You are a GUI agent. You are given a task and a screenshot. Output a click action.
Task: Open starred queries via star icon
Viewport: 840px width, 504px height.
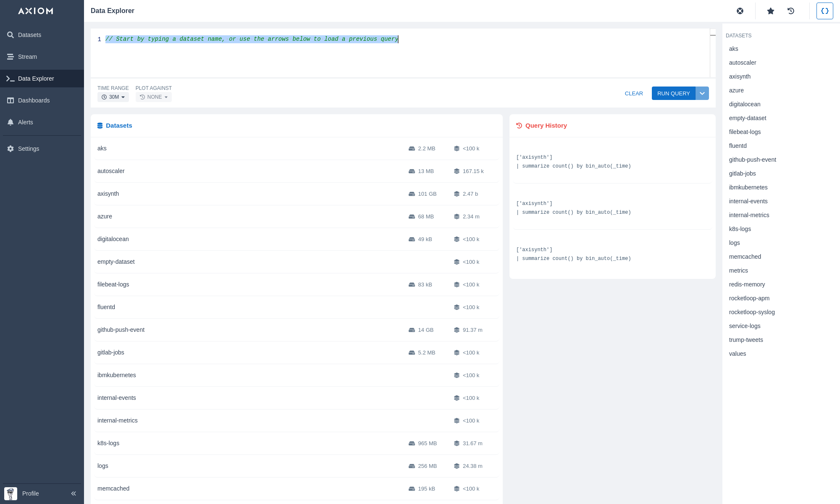pyautogui.click(x=771, y=11)
